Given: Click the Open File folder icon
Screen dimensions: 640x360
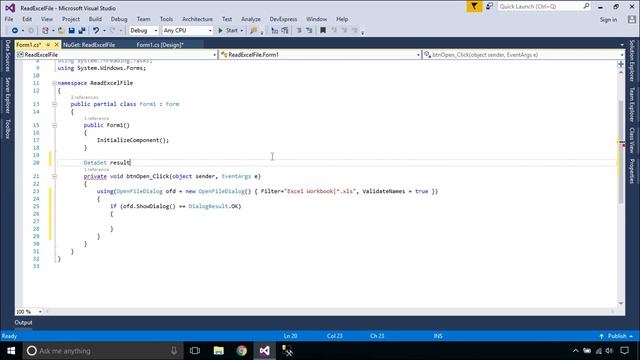Looking at the screenshot, I should click(61, 31).
